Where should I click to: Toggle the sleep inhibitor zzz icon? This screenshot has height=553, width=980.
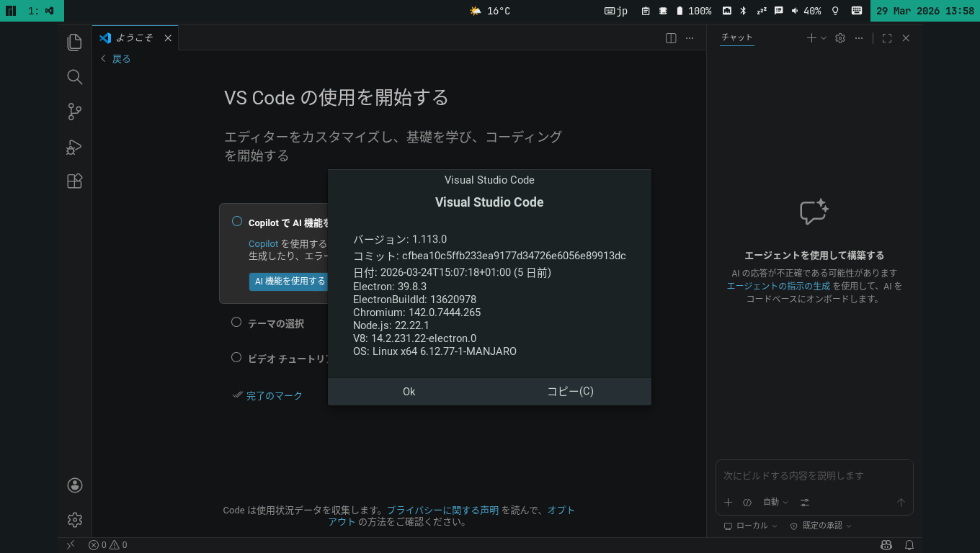tap(762, 11)
